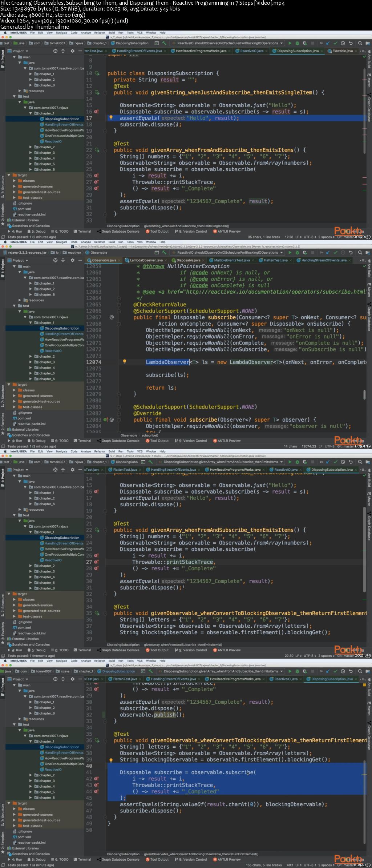Click green Run button in the 00:00:39 frame
This screenshot has height=868, width=372.
[290, 43]
